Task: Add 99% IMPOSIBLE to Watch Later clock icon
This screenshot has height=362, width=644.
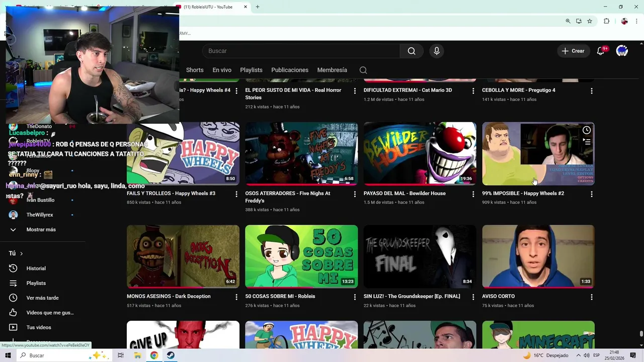Action: pyautogui.click(x=587, y=130)
